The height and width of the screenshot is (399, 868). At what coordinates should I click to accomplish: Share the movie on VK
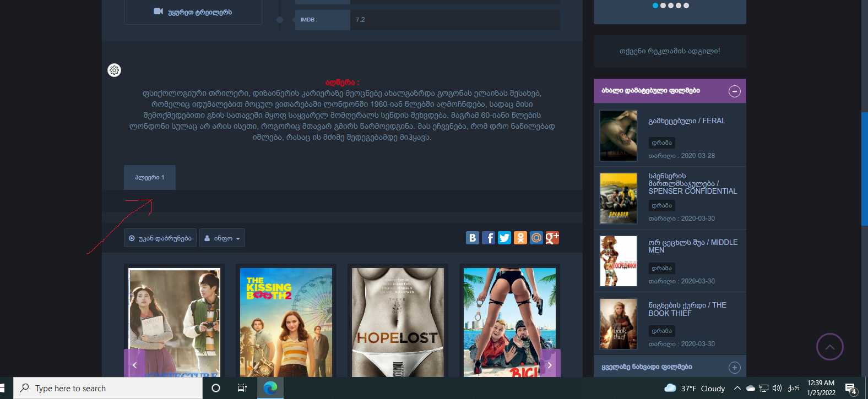tap(473, 238)
